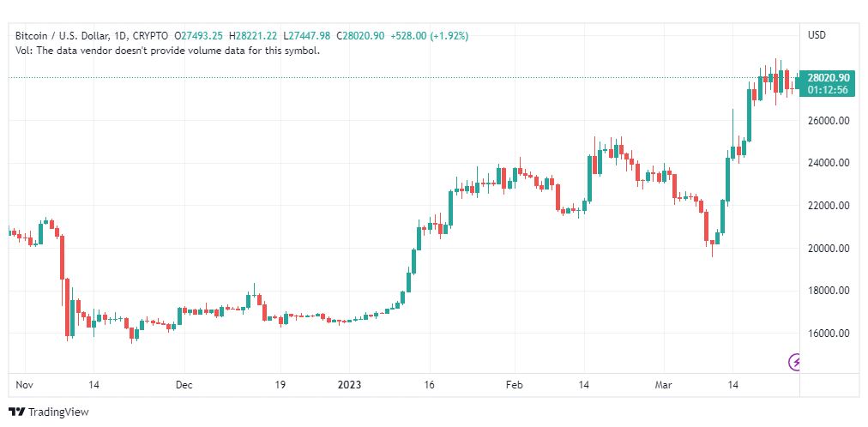Image resolution: width=868 pixels, height=427 pixels.
Task: Select the 26000.00 price axis level
Action: (828, 121)
